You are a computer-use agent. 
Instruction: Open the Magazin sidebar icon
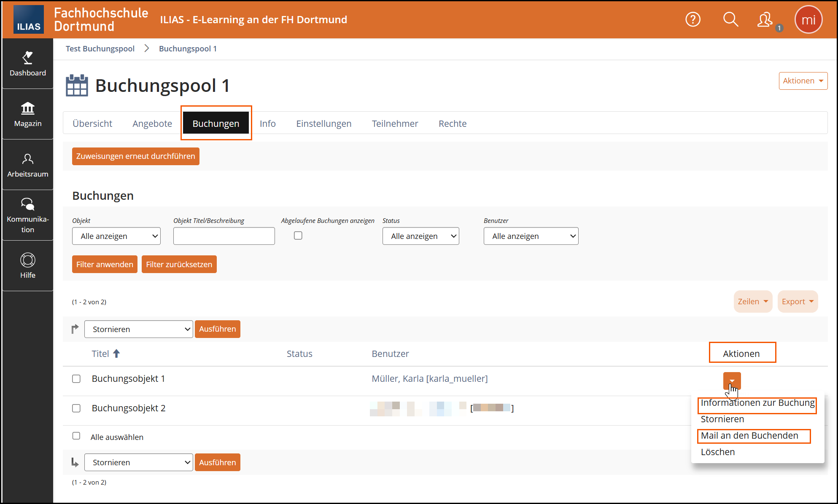point(28,108)
